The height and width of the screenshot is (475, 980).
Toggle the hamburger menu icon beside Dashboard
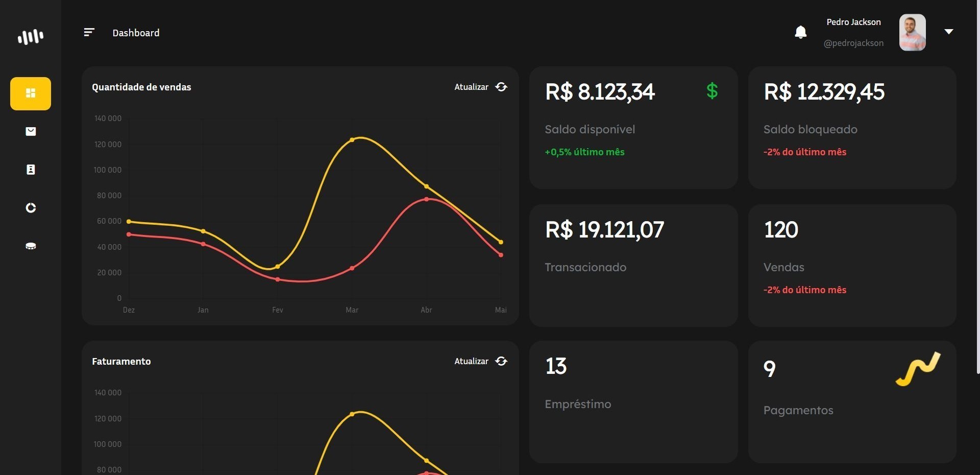tap(89, 33)
